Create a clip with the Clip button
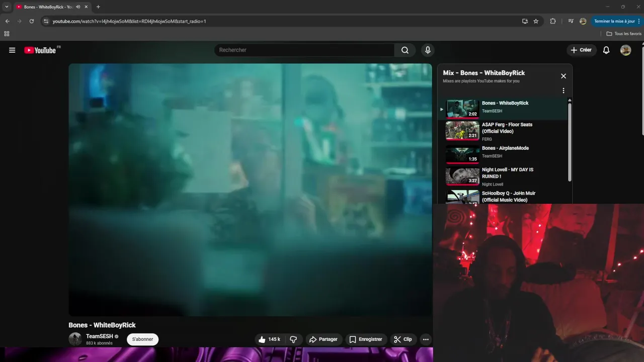Image resolution: width=644 pixels, height=362 pixels. coord(403,339)
